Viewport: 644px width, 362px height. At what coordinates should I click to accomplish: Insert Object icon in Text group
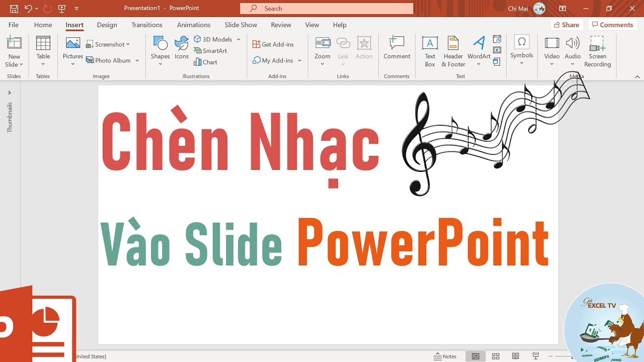pyautogui.click(x=497, y=62)
